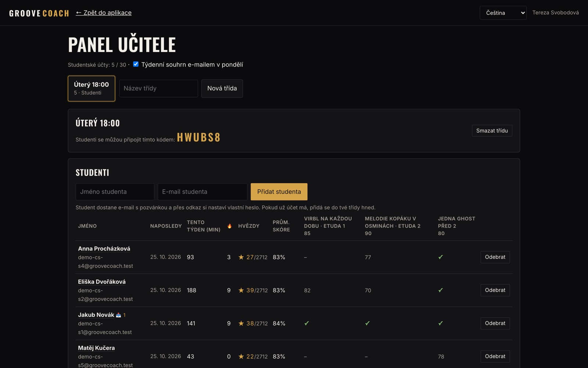
Task: Click the user name Tereza Svobodová
Action: pos(556,13)
